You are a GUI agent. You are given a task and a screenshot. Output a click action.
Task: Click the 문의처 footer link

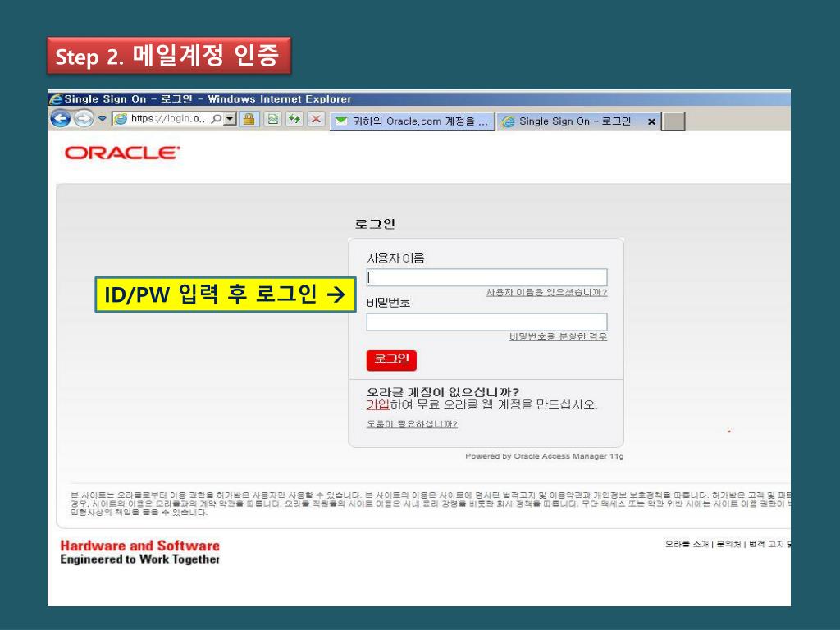(x=728, y=545)
